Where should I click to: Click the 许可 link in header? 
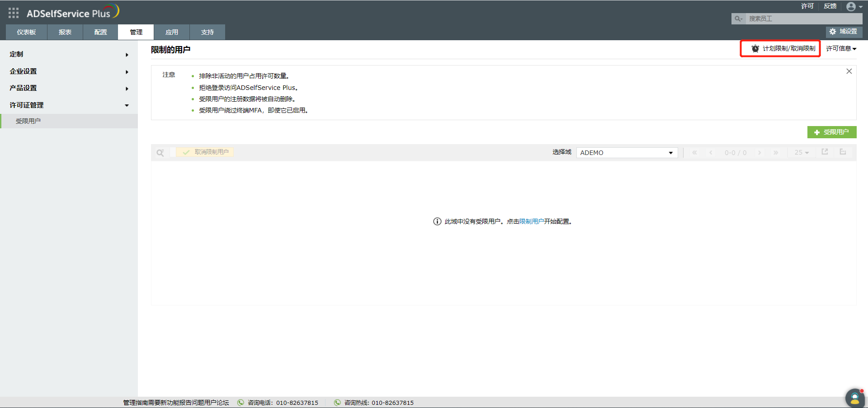coord(807,6)
